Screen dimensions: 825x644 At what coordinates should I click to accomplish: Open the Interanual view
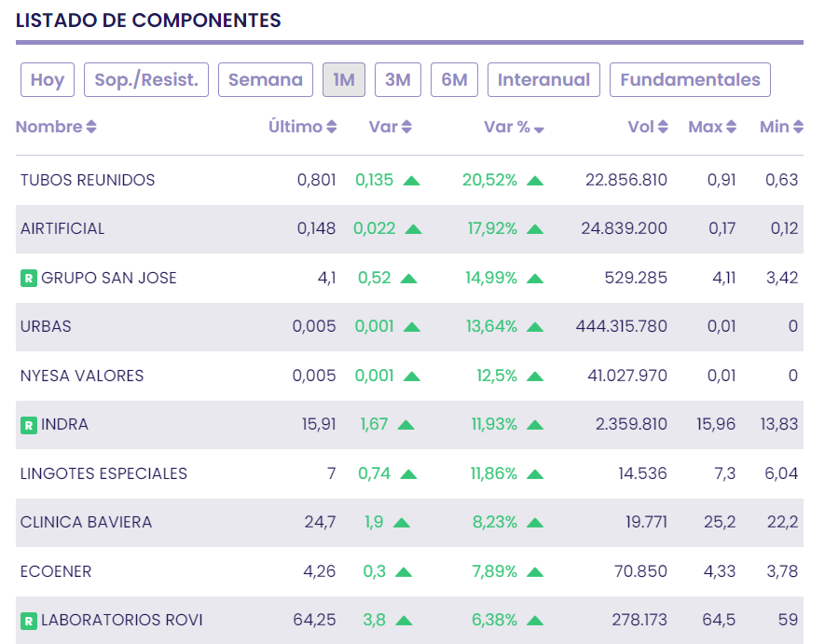click(x=543, y=80)
